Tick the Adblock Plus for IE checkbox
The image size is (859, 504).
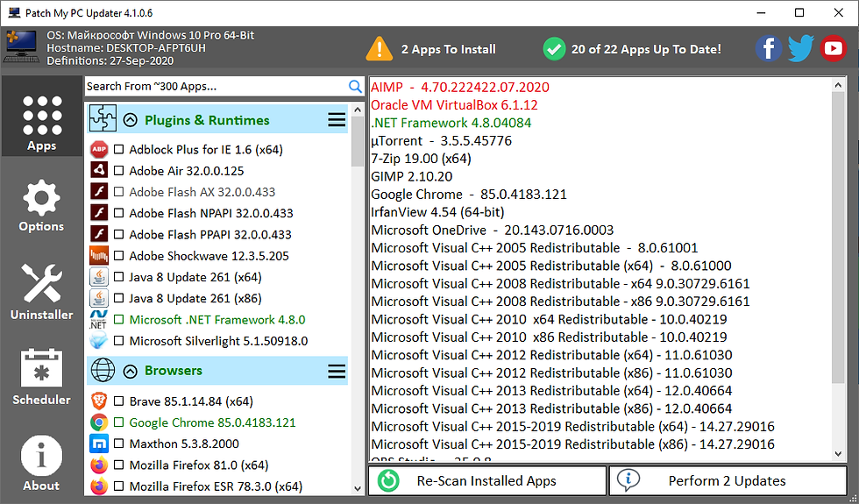119,150
